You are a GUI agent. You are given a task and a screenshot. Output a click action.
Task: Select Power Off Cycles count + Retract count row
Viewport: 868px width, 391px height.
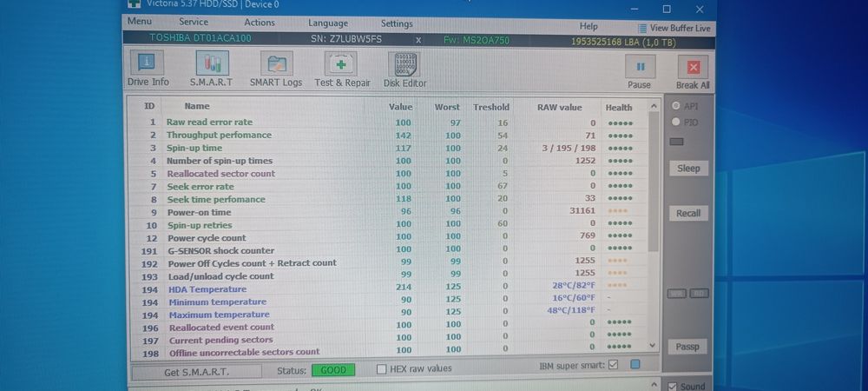click(390, 263)
